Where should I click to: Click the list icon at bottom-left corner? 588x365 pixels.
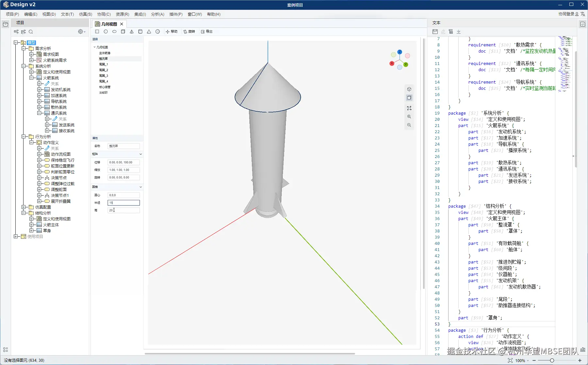[6, 350]
